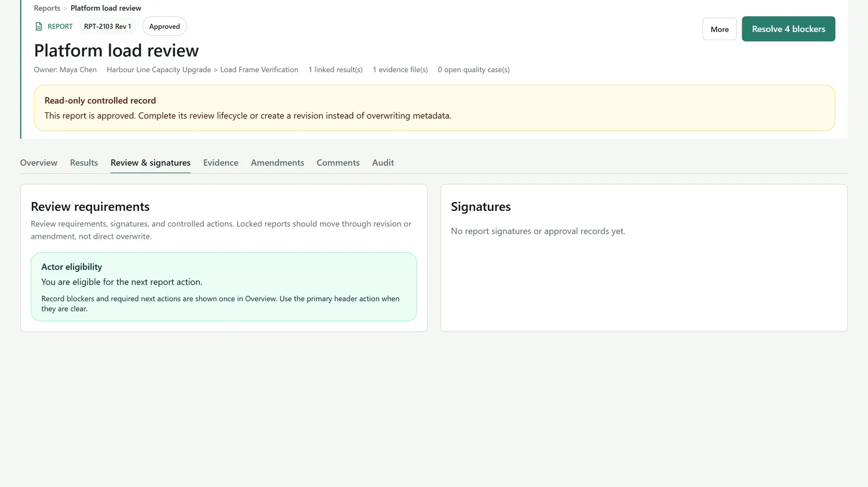Viewport: 868px width, 487px height.
Task: Click the 1 evidence file(s) text
Action: (x=400, y=70)
